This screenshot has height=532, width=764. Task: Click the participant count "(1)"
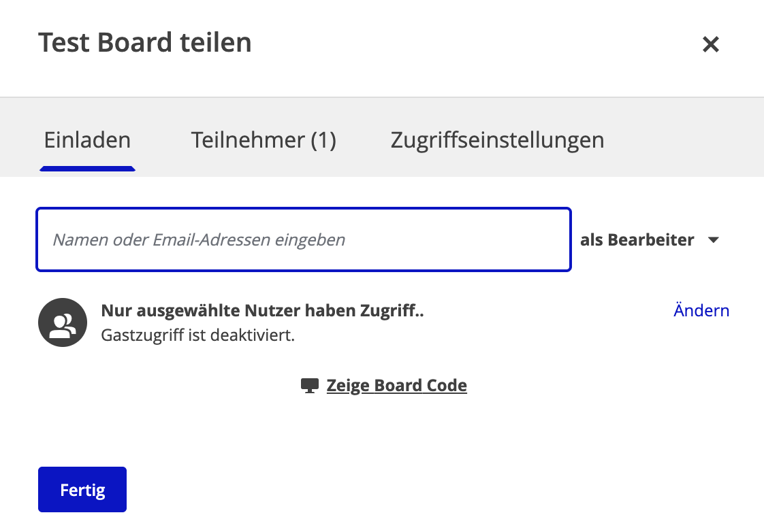(x=323, y=140)
